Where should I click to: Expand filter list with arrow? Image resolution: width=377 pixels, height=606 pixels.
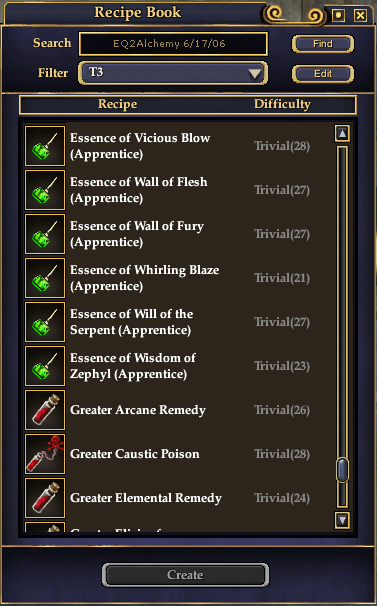254,73
